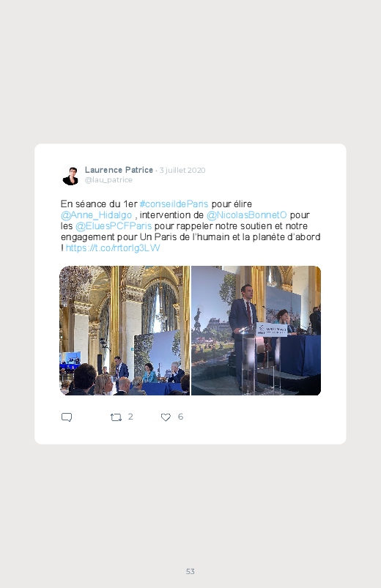Click the @lau_patrice handle

click(x=108, y=180)
